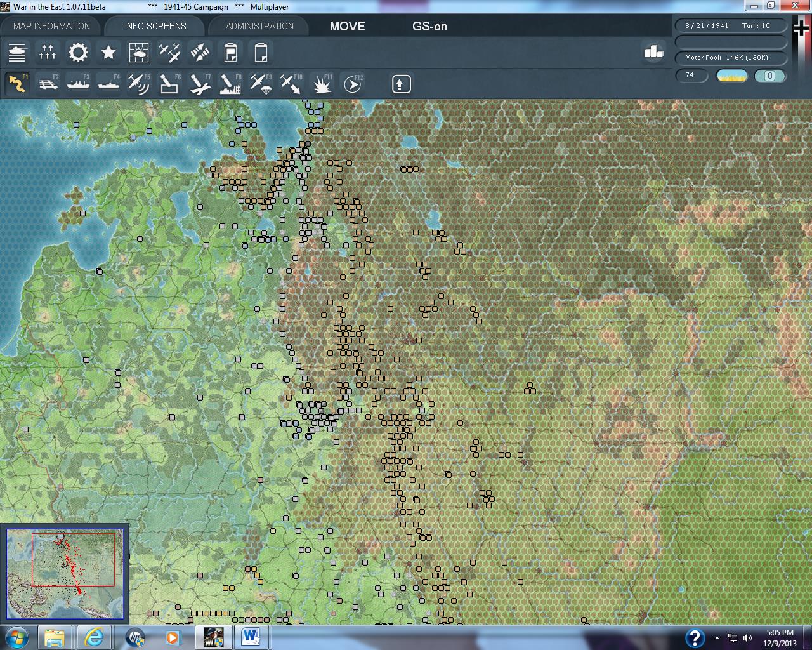Click the date and Turn 10 display

(x=731, y=26)
